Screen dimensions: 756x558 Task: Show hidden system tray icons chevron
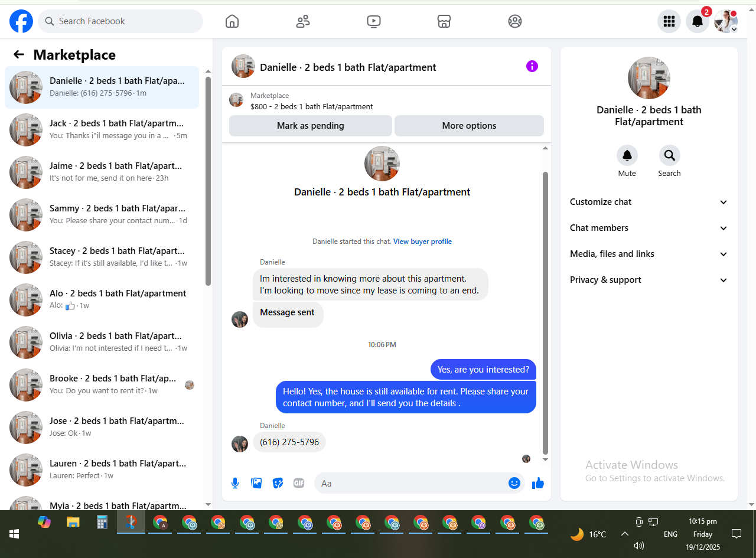click(624, 534)
